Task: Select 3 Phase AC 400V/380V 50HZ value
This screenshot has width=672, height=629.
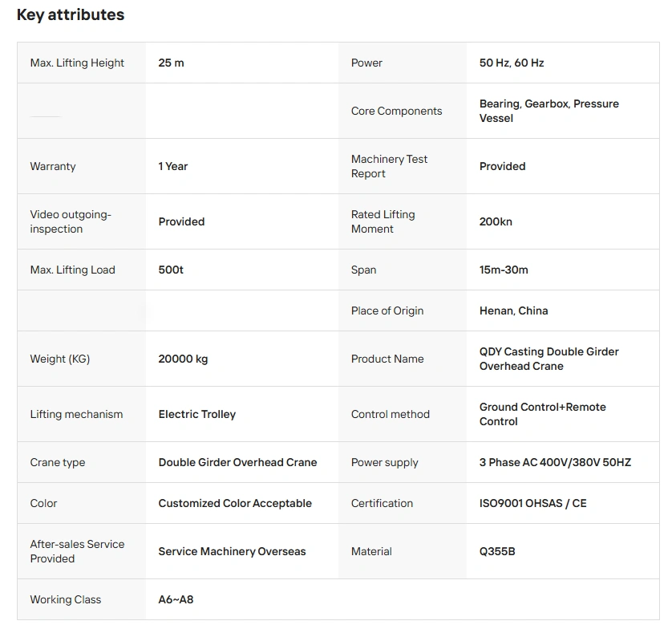Action: (x=555, y=462)
